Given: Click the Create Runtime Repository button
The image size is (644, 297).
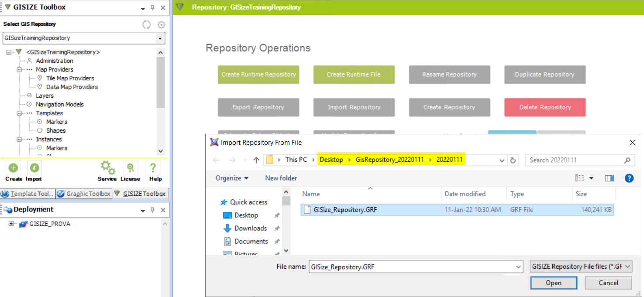Looking at the screenshot, I should tap(258, 75).
